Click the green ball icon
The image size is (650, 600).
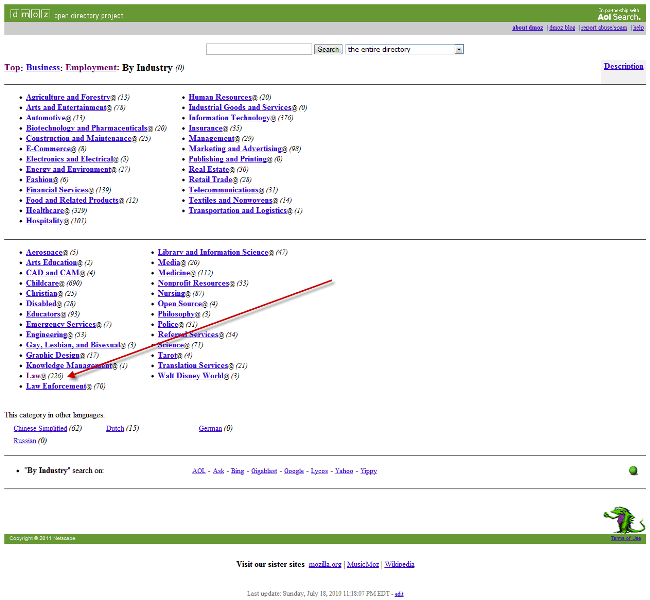(x=633, y=470)
